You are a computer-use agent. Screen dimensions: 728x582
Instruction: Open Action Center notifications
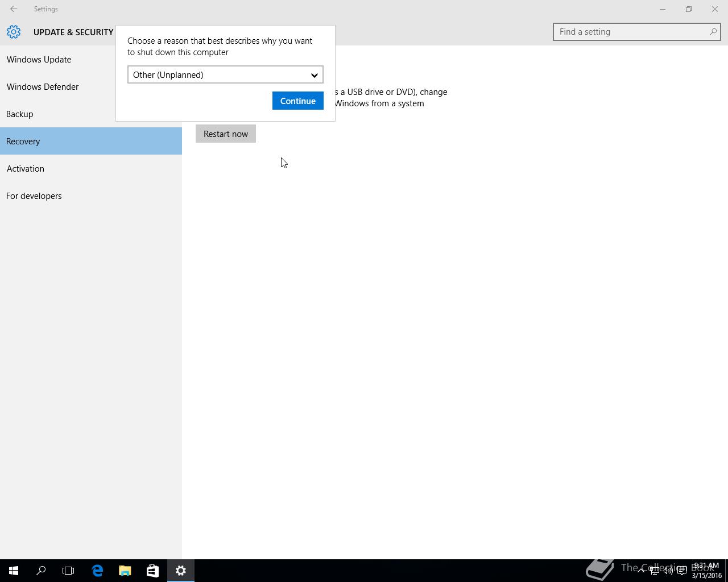pos(681,571)
